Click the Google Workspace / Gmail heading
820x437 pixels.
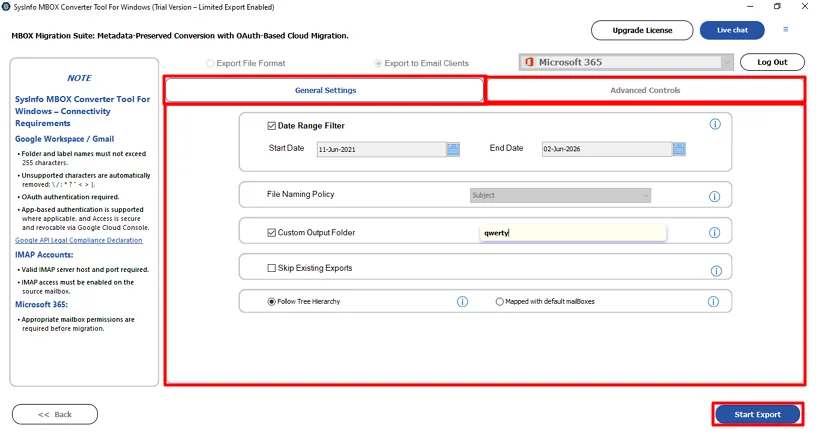coord(64,139)
